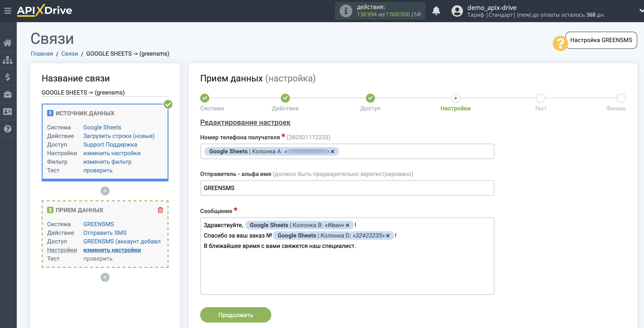Screen dimensions: 644x328
Task: Open the Google Sheets system link
Action: point(102,127)
